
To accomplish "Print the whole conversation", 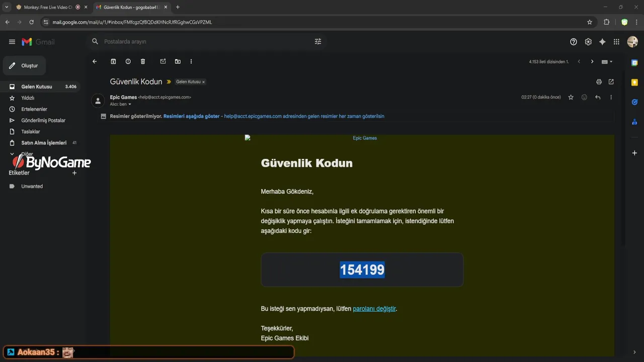I will pos(599,82).
